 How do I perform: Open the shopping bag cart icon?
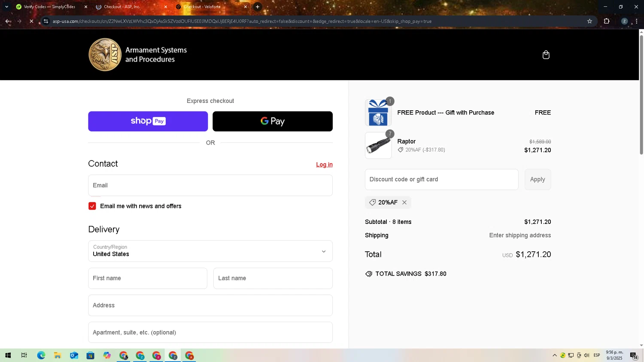tap(546, 55)
